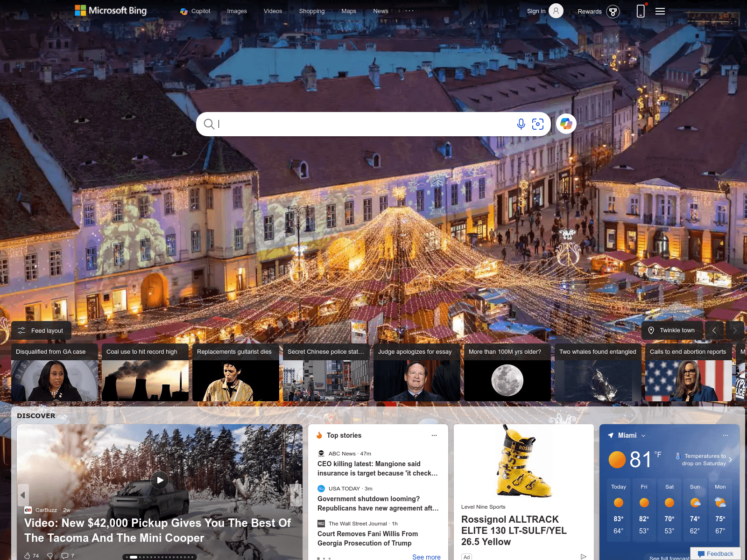Open the Rewards trophy icon

613,11
